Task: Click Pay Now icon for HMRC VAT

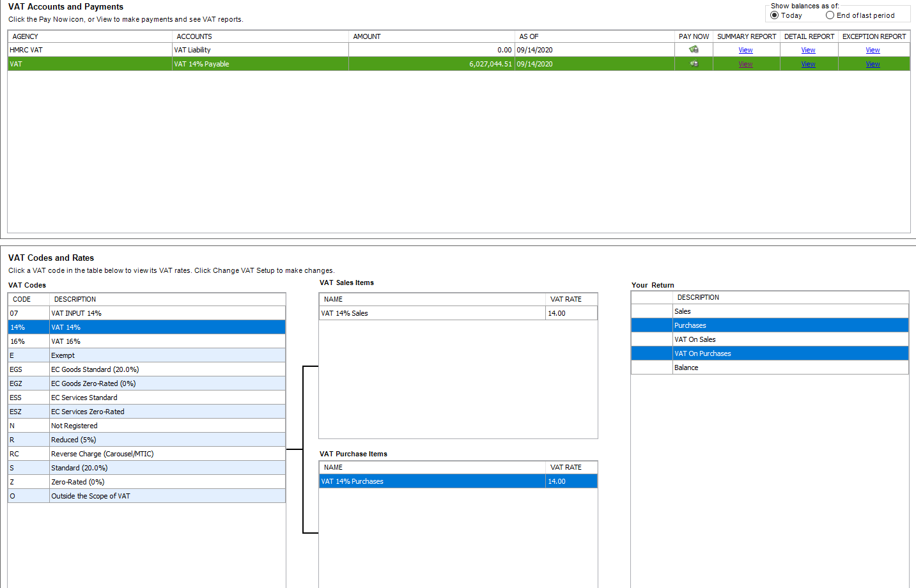Action: [x=694, y=50]
